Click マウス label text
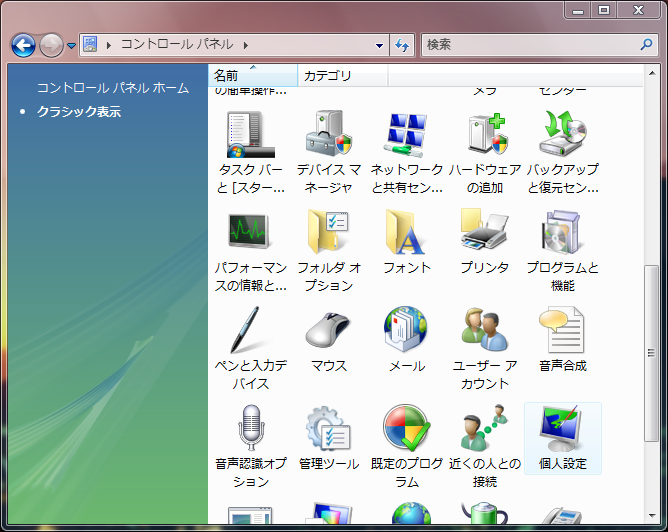Image resolution: width=668 pixels, height=532 pixels. pyautogui.click(x=328, y=365)
